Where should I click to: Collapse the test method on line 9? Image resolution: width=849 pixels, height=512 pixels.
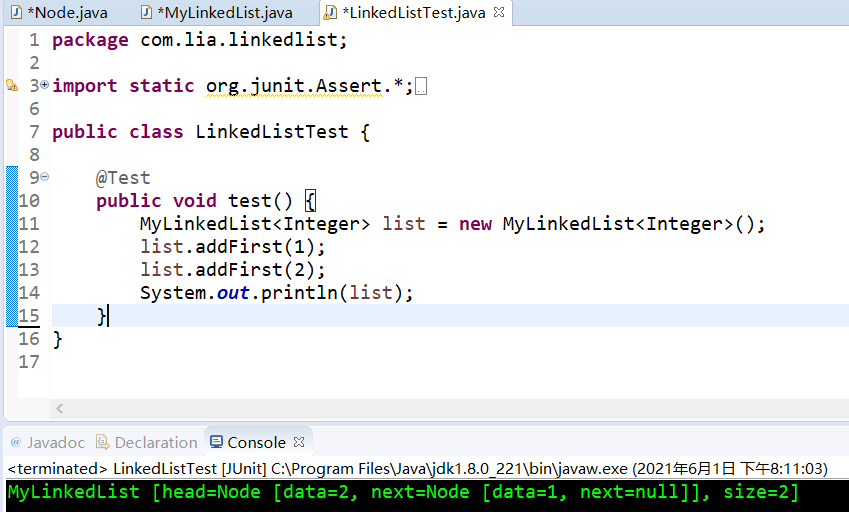coord(44,176)
